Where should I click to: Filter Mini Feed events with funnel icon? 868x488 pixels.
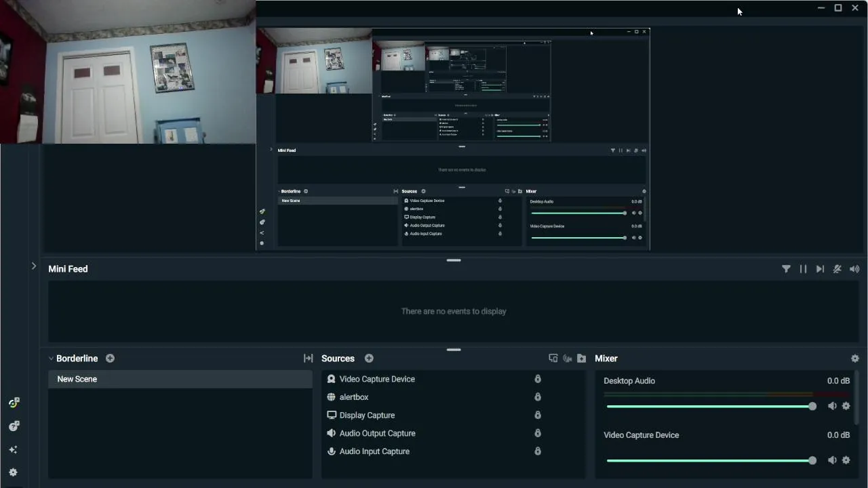click(786, 269)
